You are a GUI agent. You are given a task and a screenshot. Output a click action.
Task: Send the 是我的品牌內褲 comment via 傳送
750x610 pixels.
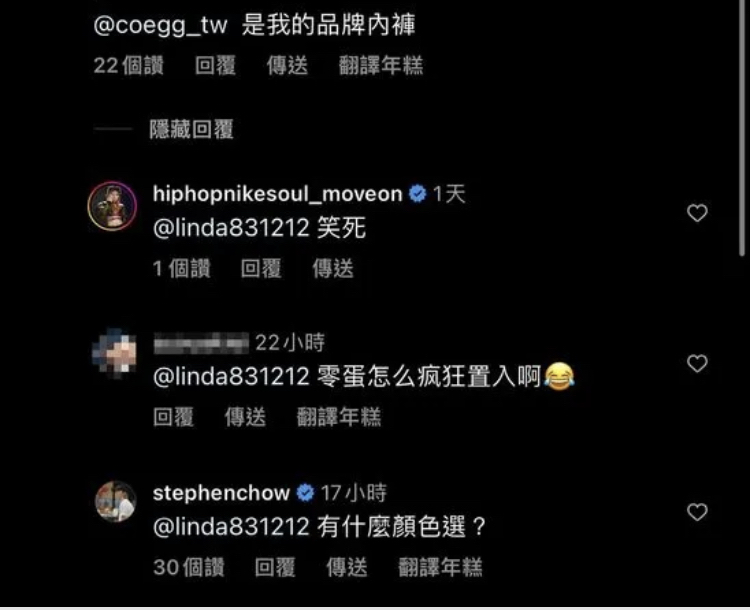[x=287, y=66]
